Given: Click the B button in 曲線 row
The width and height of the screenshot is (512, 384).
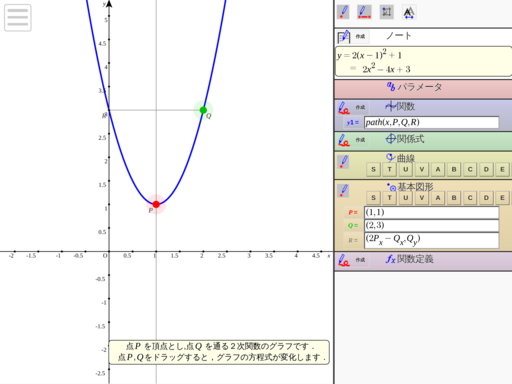Looking at the screenshot, I should tap(454, 169).
